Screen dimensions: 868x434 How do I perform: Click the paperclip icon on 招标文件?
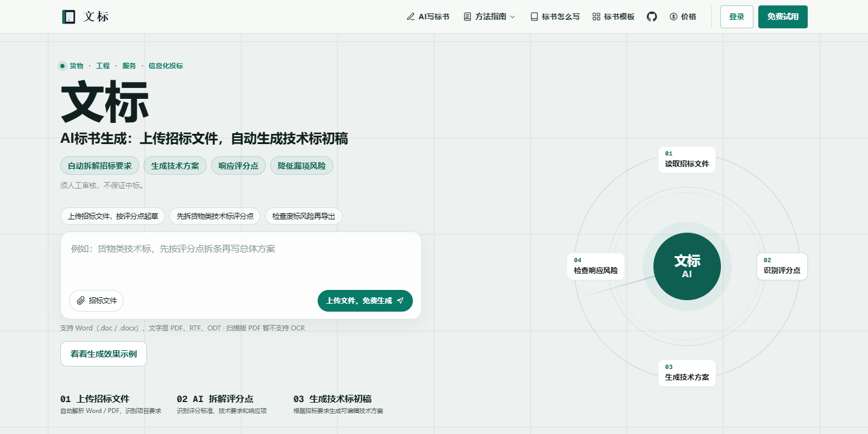(81, 301)
